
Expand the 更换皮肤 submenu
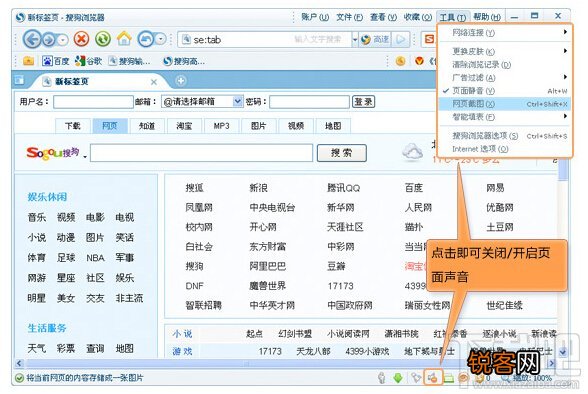(505, 51)
